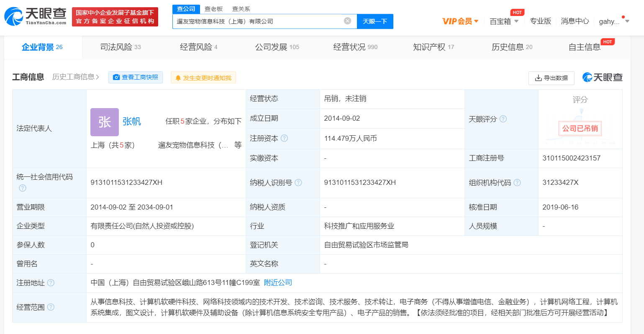Select the 经营风险 tab
Screen dimensions: 644x334
click(199, 47)
